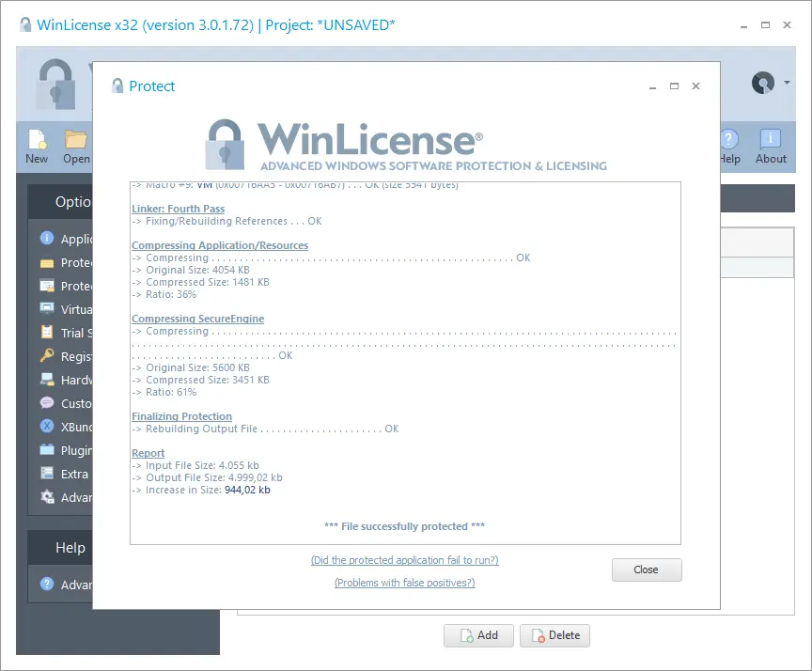Close the Protect dialog with X
The width and height of the screenshot is (812, 671).
click(x=696, y=86)
